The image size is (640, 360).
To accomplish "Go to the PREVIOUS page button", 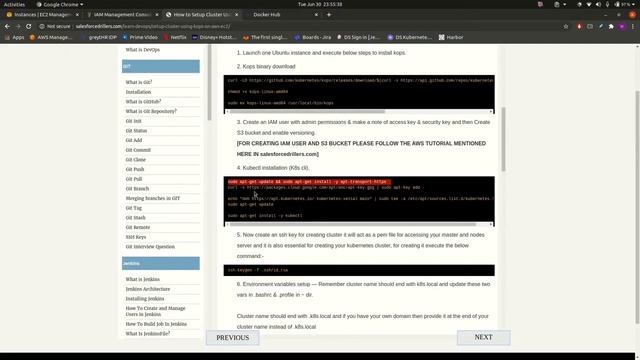I will tap(233, 338).
